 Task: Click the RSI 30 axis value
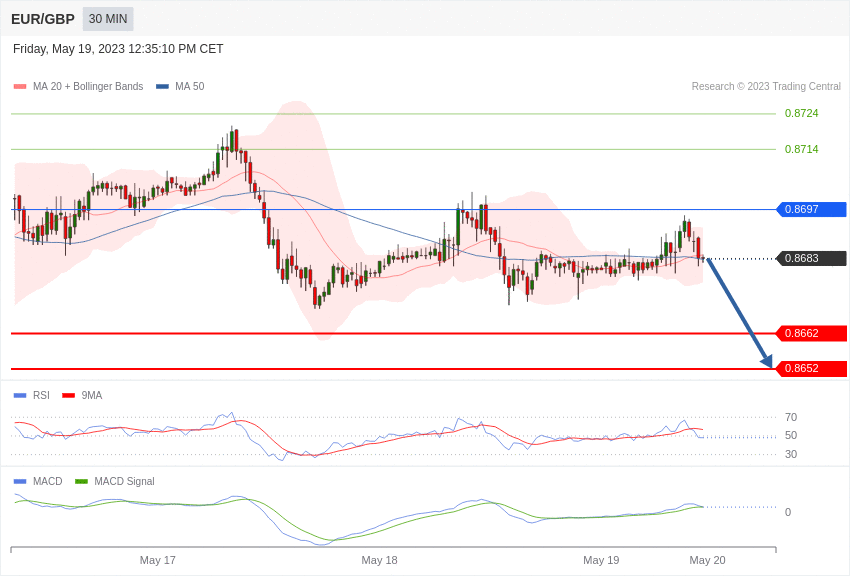[791, 454]
